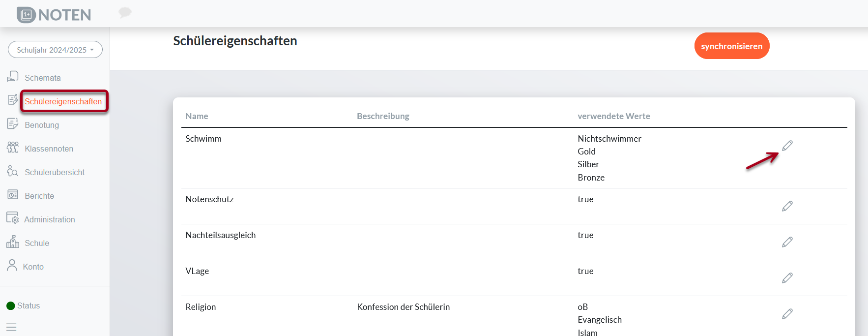Click the Schülereigenschaften sidebar icon
The image size is (868, 336).
pyautogui.click(x=13, y=100)
